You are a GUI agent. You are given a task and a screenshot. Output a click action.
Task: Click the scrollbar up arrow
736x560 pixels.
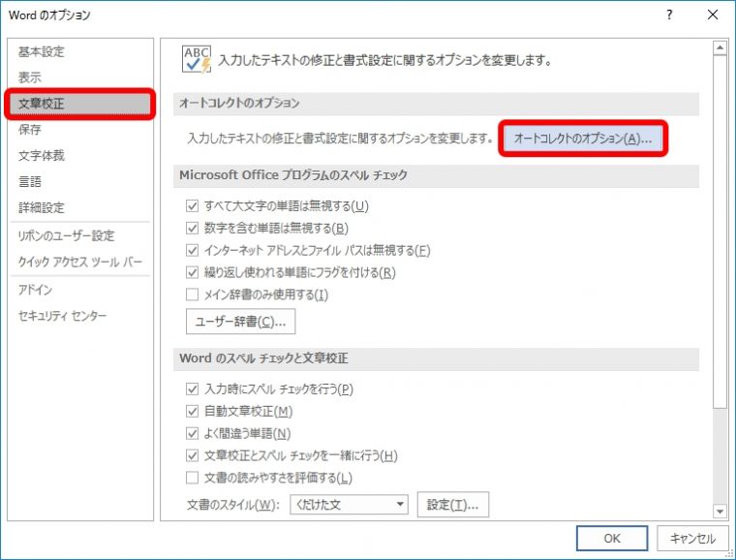(x=720, y=47)
